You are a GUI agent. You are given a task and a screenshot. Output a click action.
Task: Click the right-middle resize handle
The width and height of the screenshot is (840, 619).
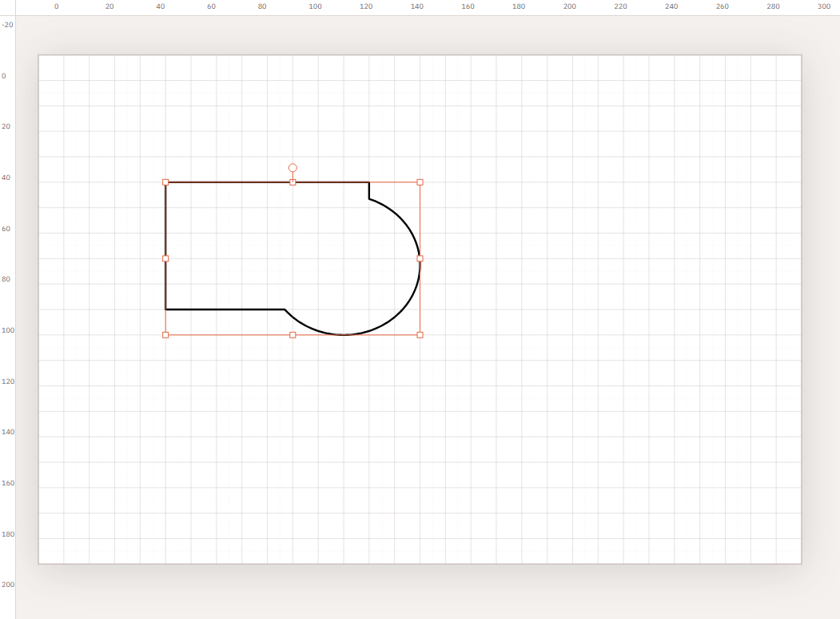(x=420, y=258)
